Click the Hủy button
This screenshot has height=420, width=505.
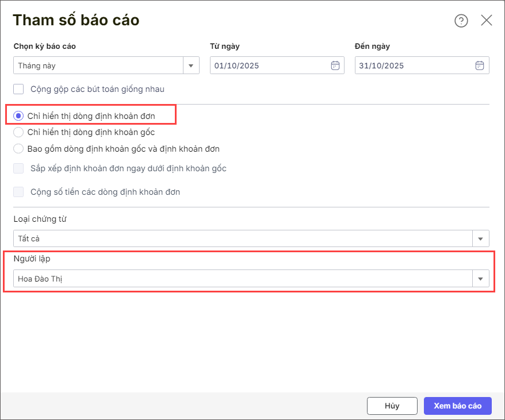pyautogui.click(x=392, y=406)
